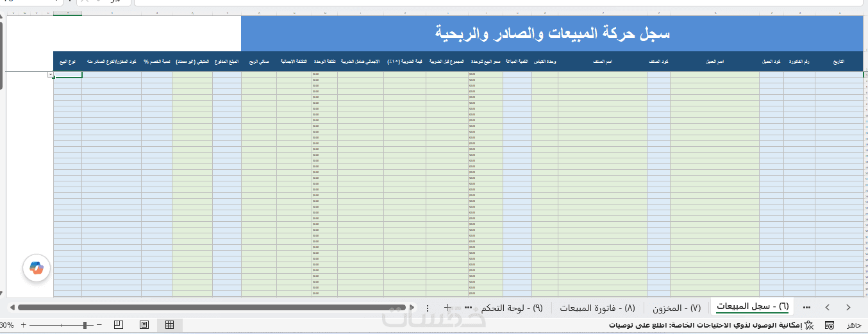Select Normal grid view icon

pyautogui.click(x=169, y=325)
